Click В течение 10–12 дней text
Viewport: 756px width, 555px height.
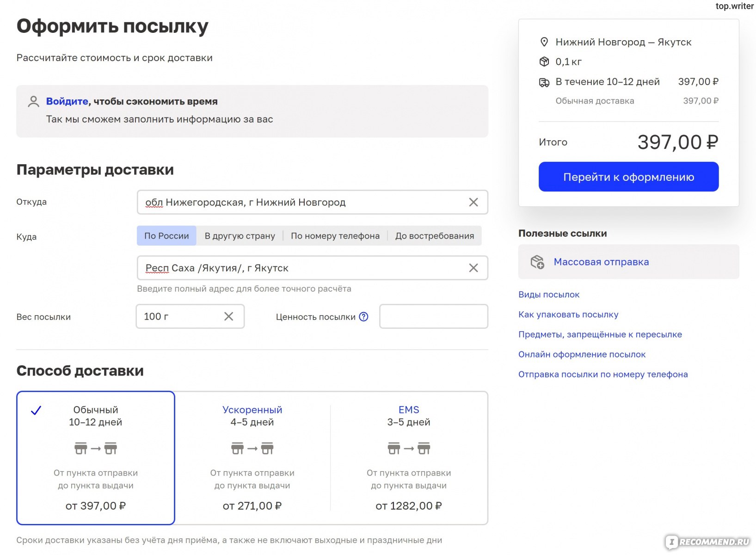608,82
